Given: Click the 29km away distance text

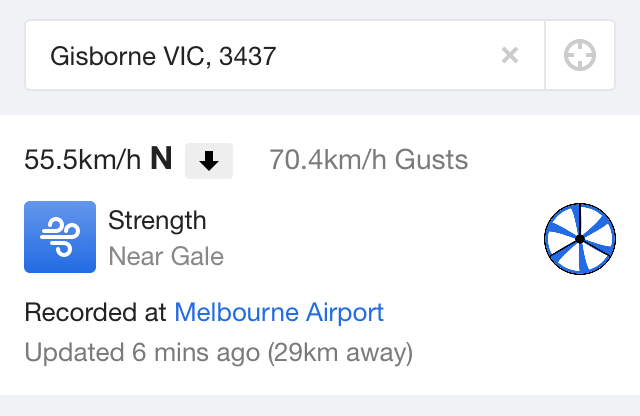Looking at the screenshot, I should [340, 352].
